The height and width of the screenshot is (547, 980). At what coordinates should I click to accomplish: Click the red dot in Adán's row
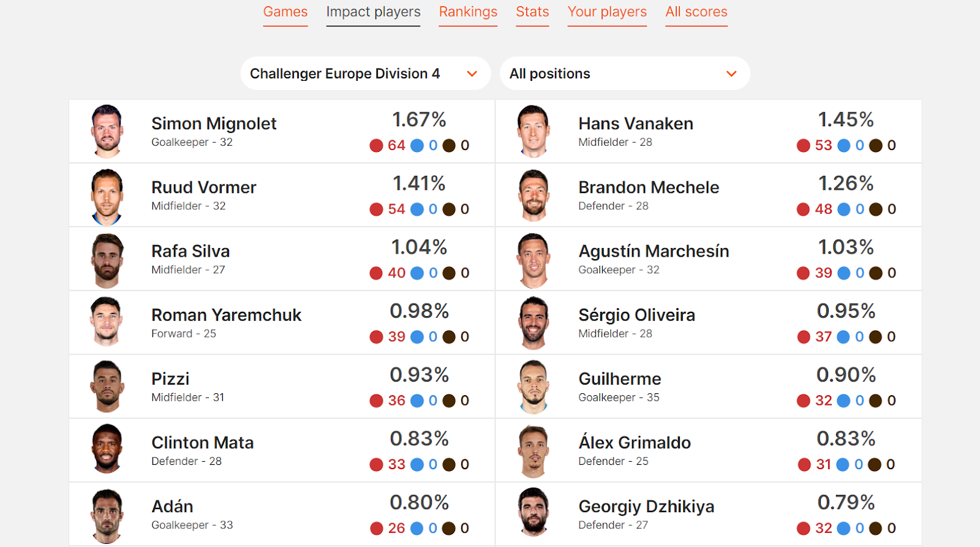(x=377, y=529)
